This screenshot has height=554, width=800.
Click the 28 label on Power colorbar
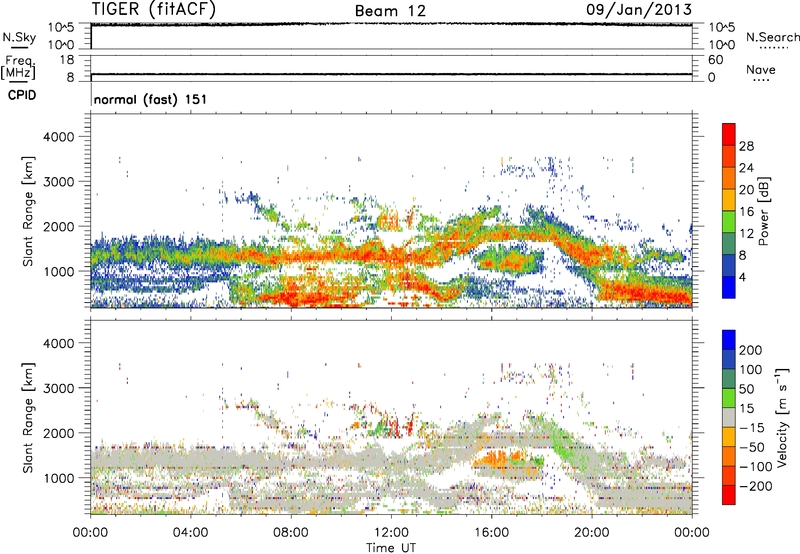[746, 146]
